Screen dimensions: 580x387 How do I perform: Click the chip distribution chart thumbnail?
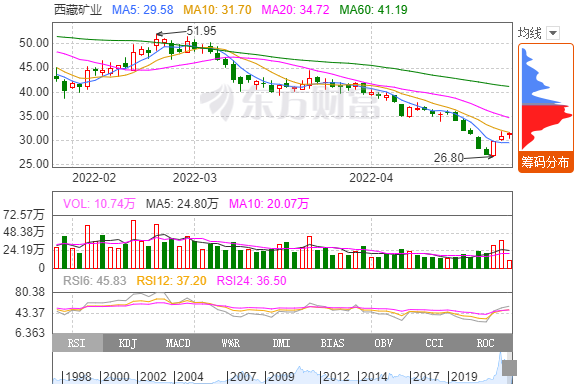pyautogui.click(x=546, y=98)
